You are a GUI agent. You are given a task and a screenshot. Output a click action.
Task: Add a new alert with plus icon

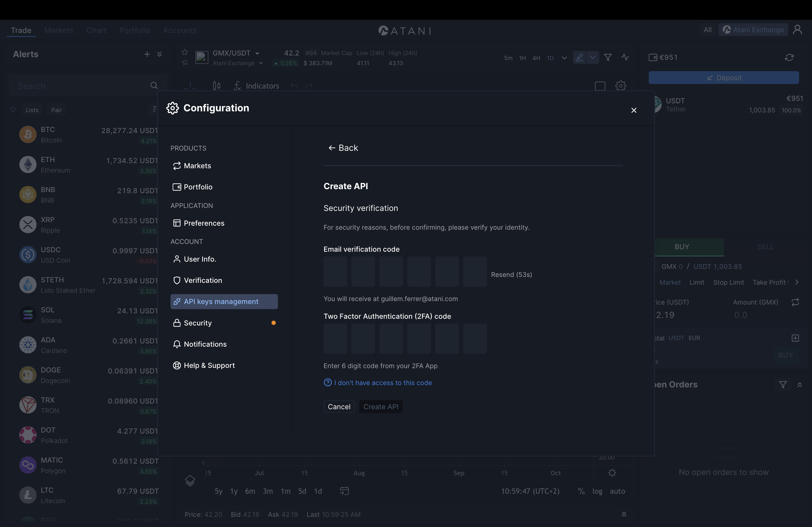147,54
